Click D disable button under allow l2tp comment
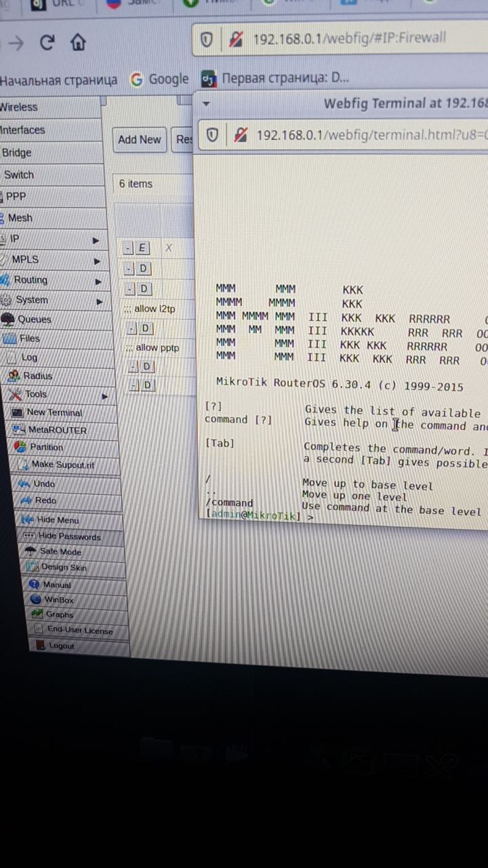 pos(146,329)
